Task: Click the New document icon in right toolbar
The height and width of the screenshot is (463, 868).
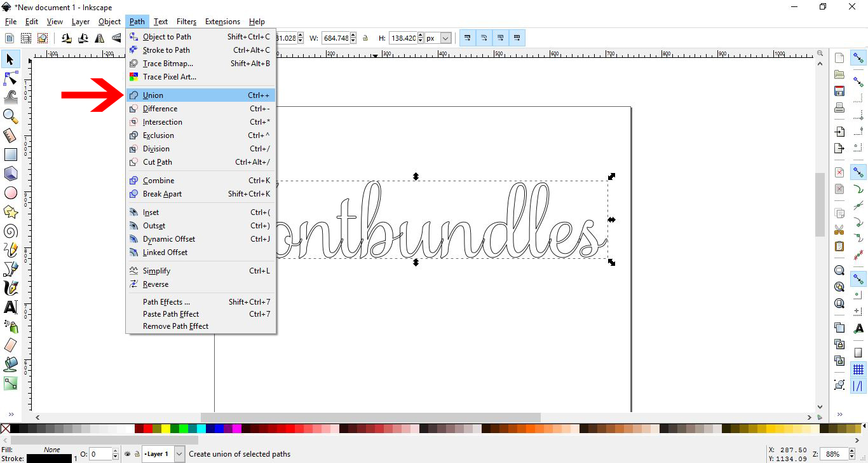Action: 839,58
